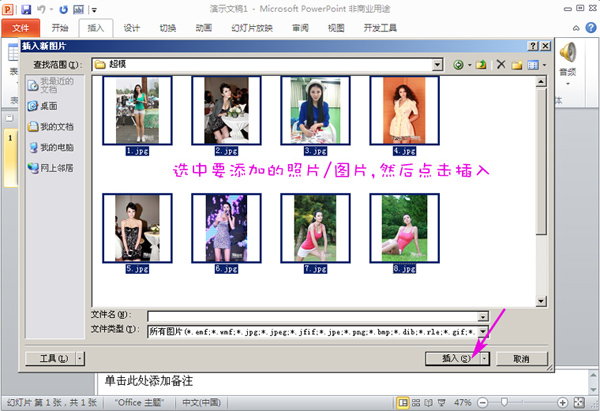This screenshot has width=600, height=411.
Task: Switch to the 切换 ribbon tab
Action: [x=168, y=28]
